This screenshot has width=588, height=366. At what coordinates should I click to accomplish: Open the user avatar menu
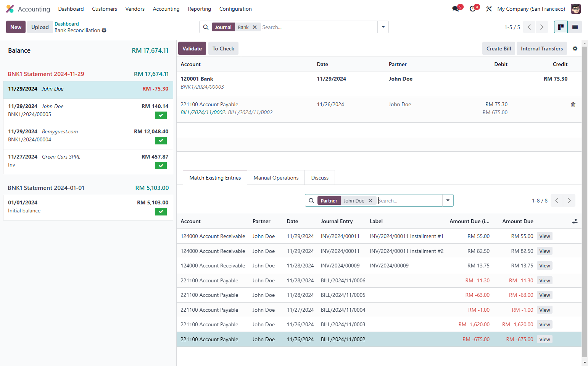coord(576,9)
